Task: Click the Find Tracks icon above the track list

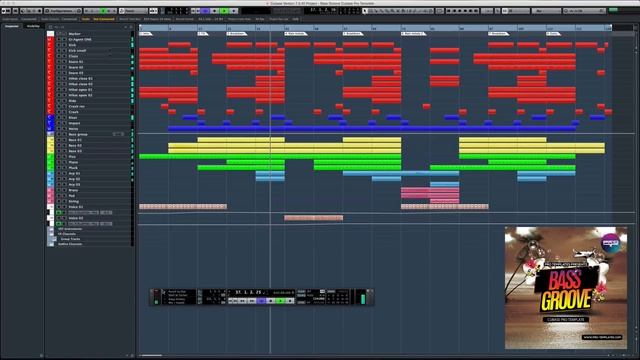Action: pos(131,27)
